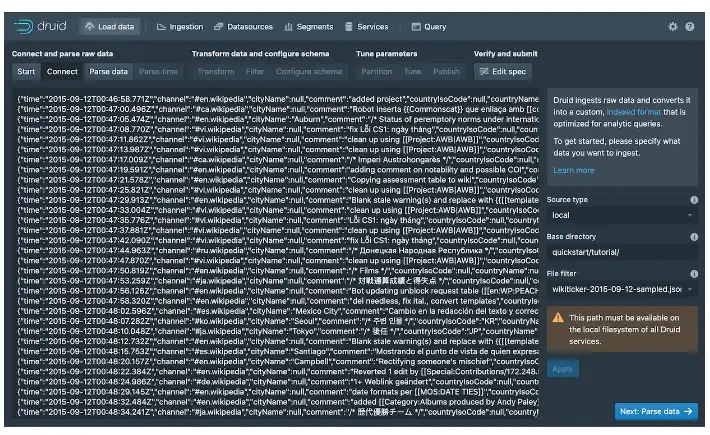Click the Segments bars icon
710x435 pixels.
(x=288, y=27)
